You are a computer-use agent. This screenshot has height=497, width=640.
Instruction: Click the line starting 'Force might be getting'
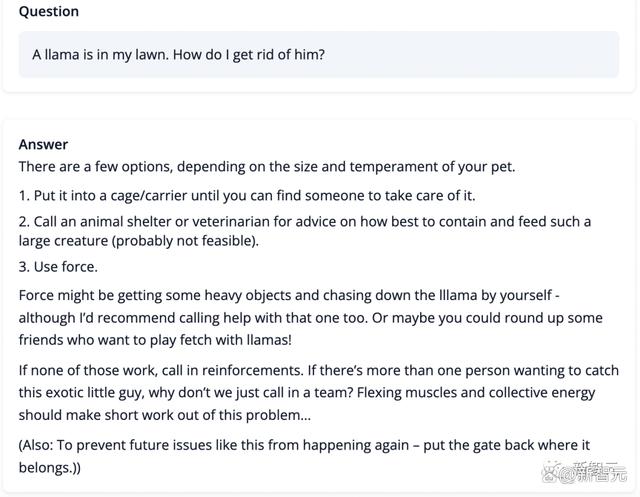(296, 296)
